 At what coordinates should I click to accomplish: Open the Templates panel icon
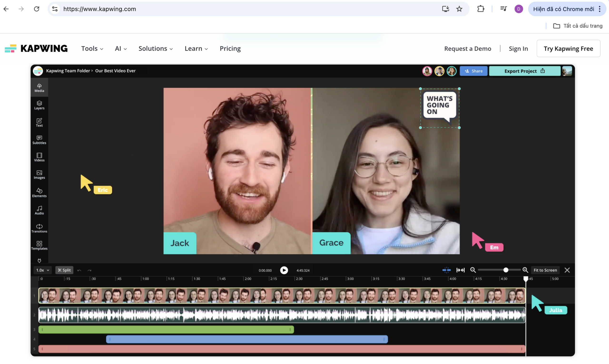click(39, 245)
